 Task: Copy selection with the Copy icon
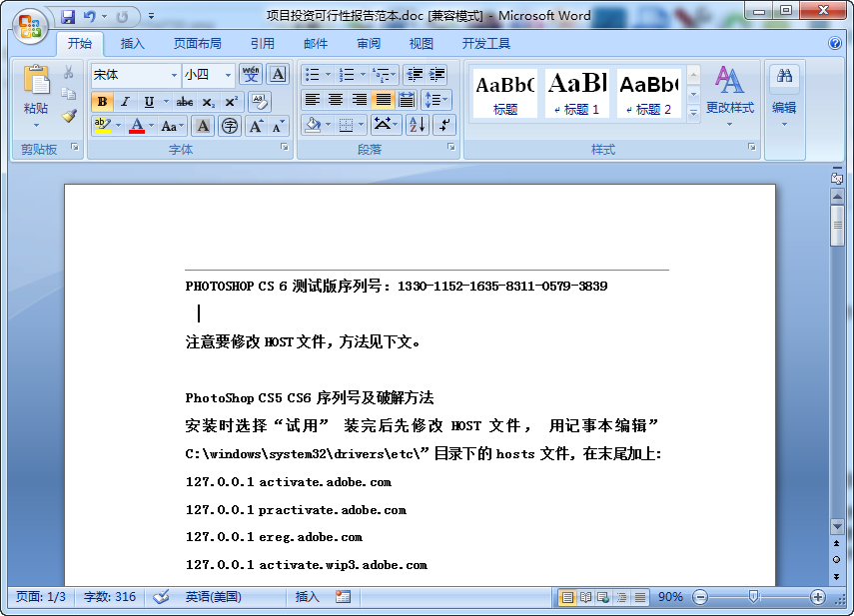[x=69, y=94]
